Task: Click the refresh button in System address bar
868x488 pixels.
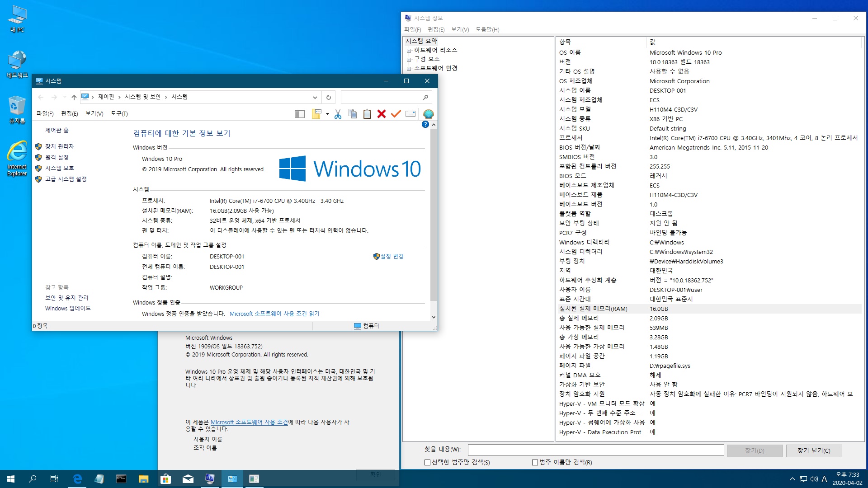Action: point(329,97)
